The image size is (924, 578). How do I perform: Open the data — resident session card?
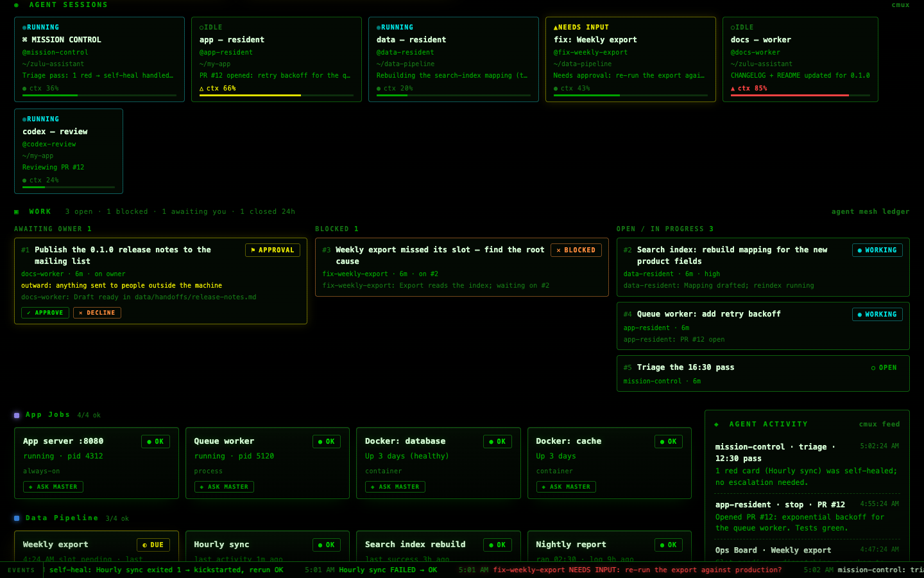click(454, 60)
